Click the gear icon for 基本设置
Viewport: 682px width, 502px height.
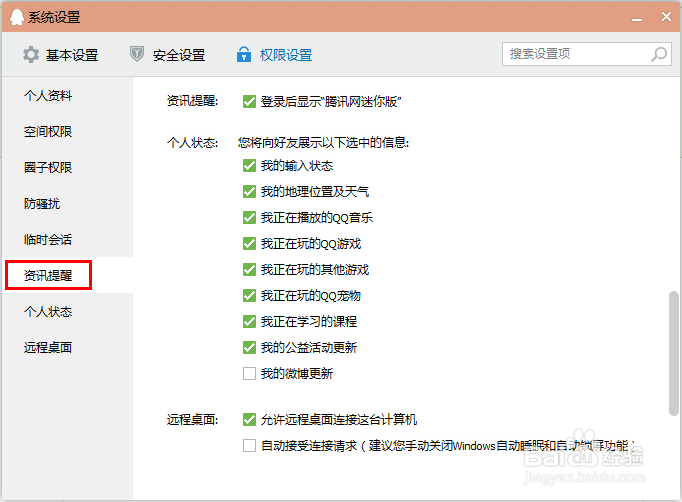31,55
